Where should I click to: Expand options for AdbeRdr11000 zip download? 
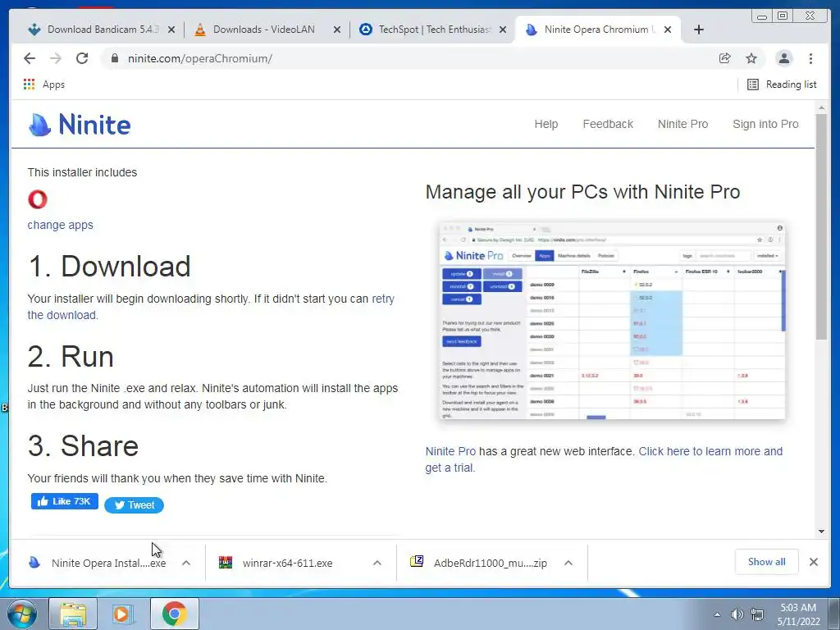(x=568, y=563)
